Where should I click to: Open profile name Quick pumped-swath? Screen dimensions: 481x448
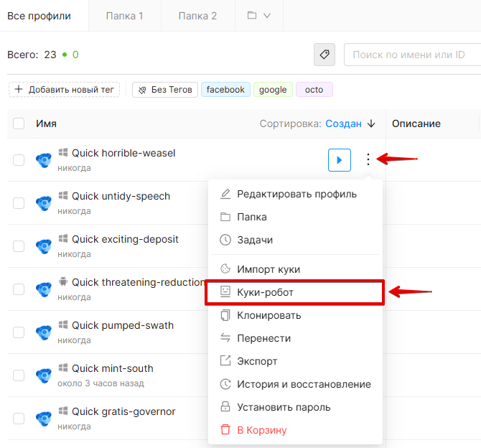[123, 325]
